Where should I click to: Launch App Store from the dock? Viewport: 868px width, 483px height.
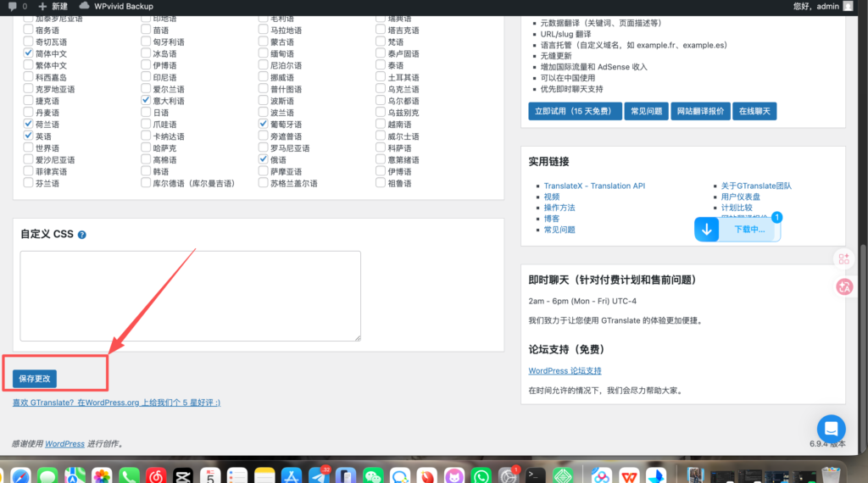pyautogui.click(x=292, y=476)
